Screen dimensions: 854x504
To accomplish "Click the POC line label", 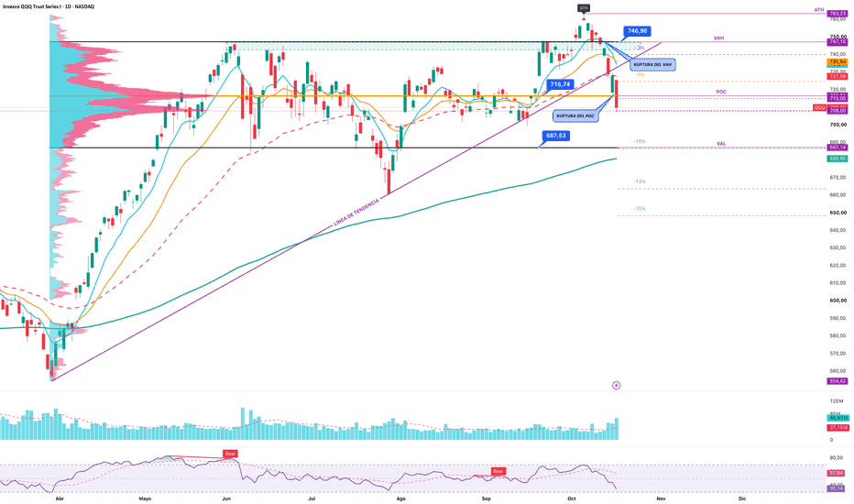I will (721, 92).
